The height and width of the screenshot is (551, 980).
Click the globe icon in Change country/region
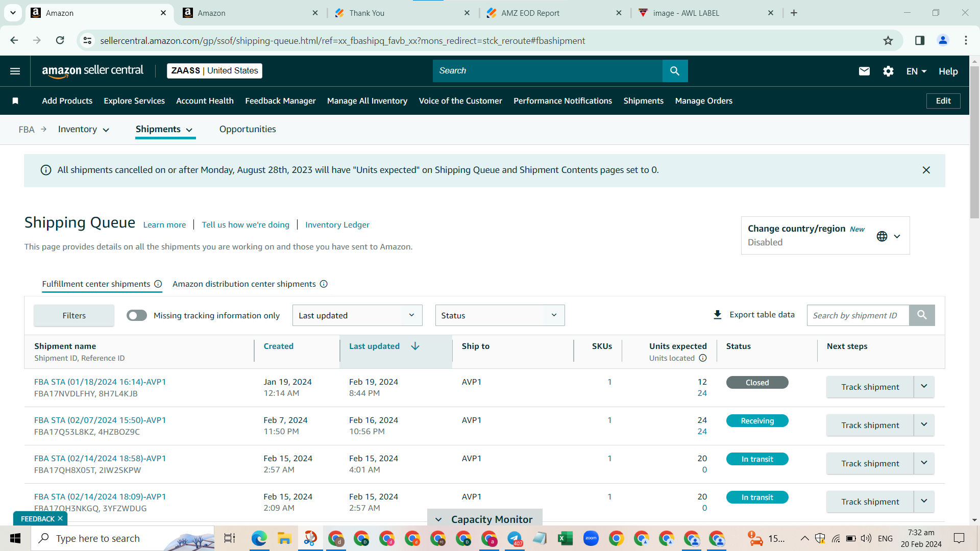tap(882, 236)
